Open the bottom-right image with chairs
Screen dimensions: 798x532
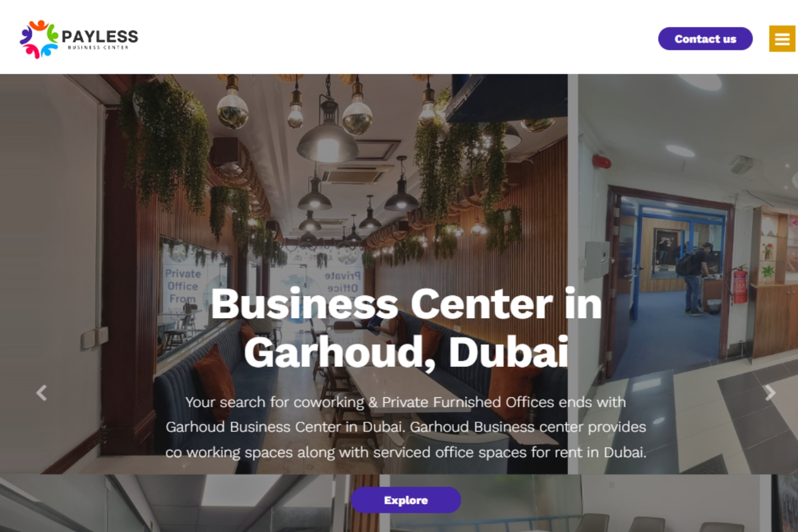[593, 503]
